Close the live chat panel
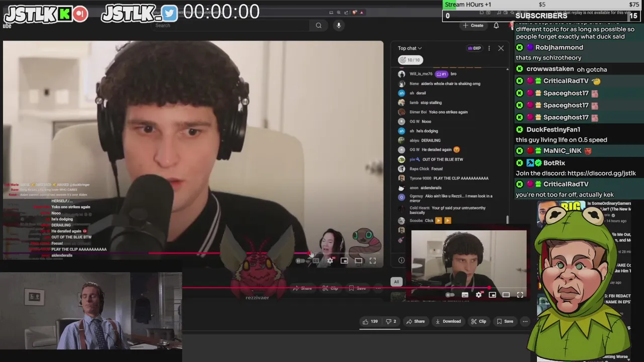Viewport: 644px width, 362px height. point(501,48)
